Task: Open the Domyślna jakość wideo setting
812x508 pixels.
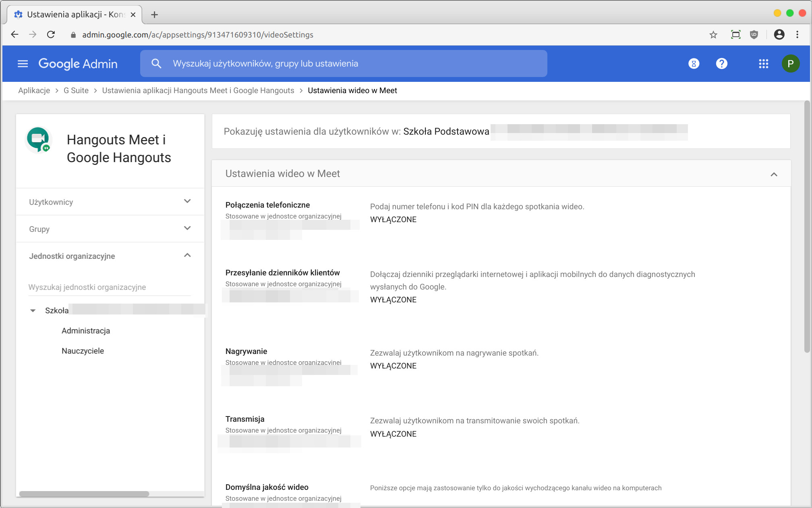Action: pyautogui.click(x=267, y=487)
